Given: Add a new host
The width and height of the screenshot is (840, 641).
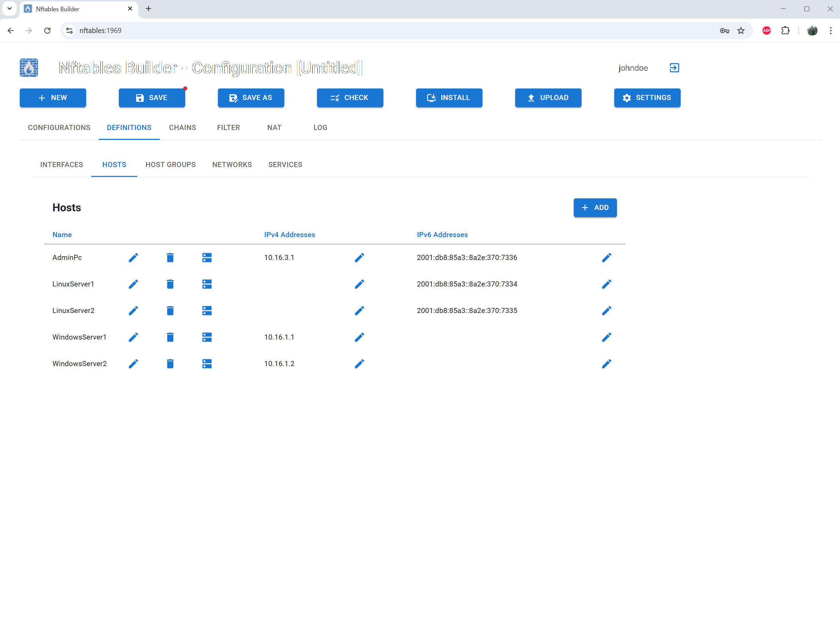Looking at the screenshot, I should (595, 208).
